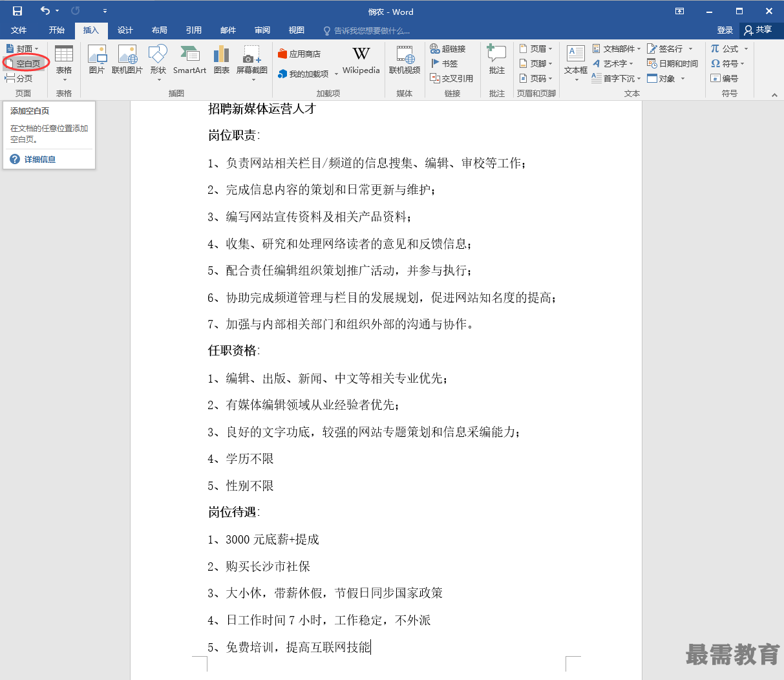Image resolution: width=784 pixels, height=680 pixels.
Task: Open the File (文件) tab
Action: coord(19,30)
